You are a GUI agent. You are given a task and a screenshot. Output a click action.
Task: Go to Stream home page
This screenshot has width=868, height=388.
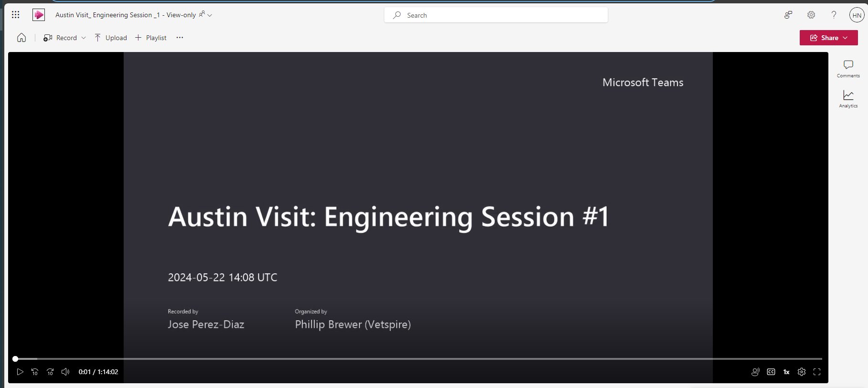21,38
